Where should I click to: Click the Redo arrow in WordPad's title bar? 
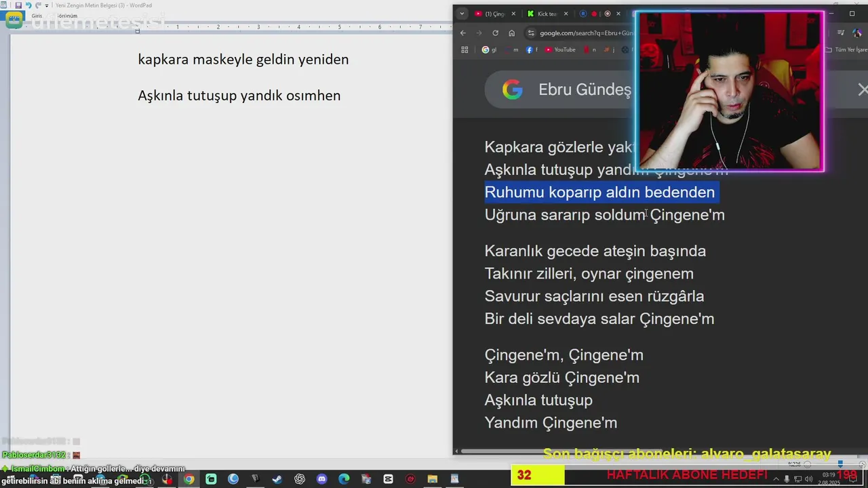[x=38, y=5]
